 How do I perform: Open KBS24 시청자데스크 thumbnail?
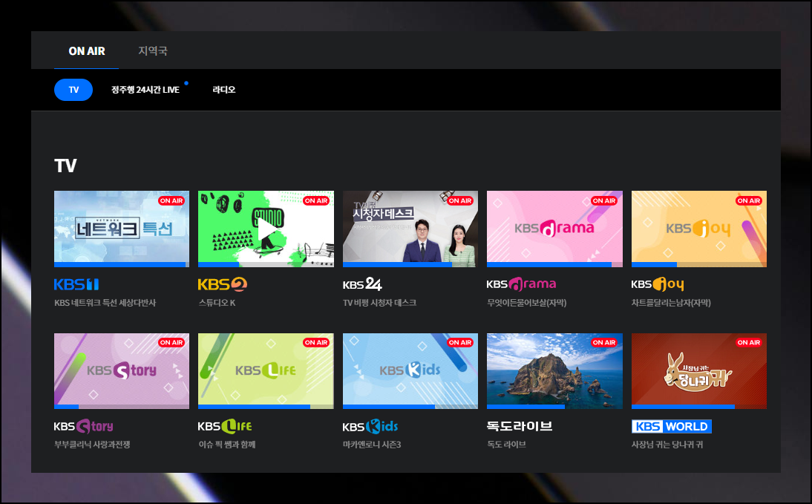click(x=410, y=227)
